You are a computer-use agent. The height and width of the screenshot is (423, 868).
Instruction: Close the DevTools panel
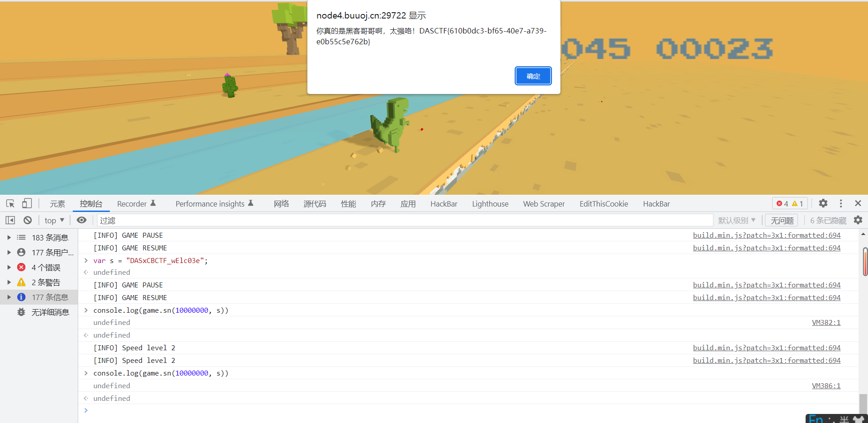(x=858, y=203)
